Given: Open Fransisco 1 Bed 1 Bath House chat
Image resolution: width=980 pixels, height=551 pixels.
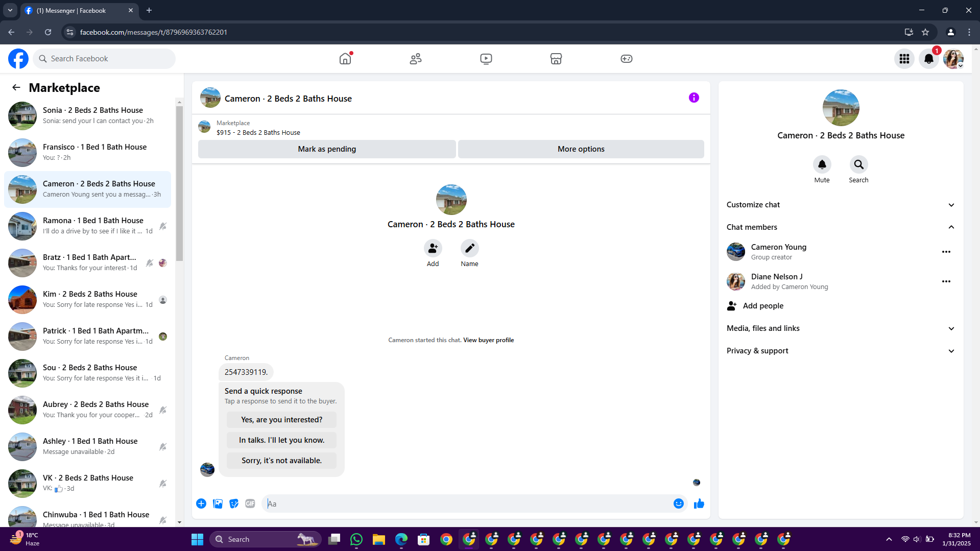Looking at the screenshot, I should coord(88,152).
